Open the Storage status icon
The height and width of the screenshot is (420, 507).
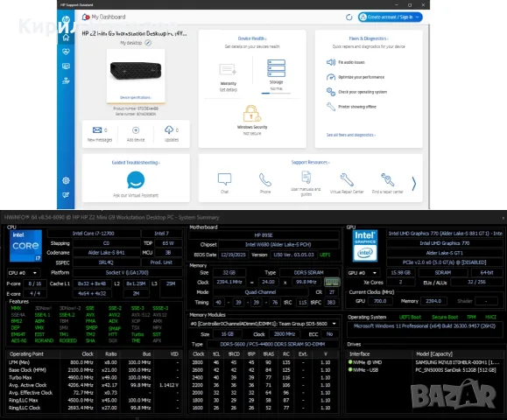(x=276, y=68)
